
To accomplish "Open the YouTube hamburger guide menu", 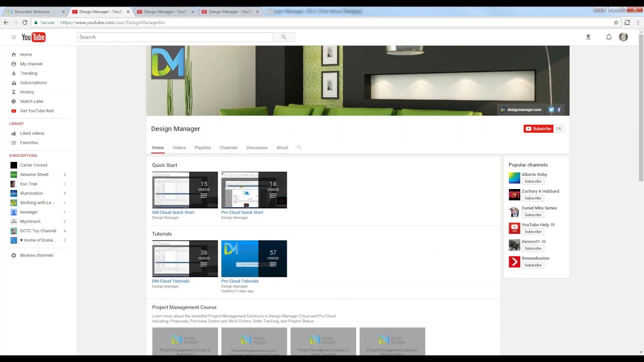I will [14, 37].
